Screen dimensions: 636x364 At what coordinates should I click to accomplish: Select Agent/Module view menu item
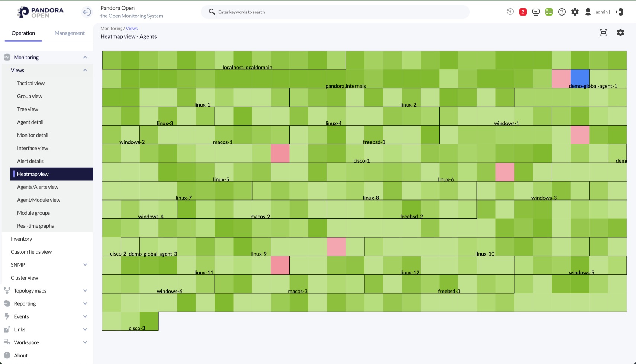point(39,200)
